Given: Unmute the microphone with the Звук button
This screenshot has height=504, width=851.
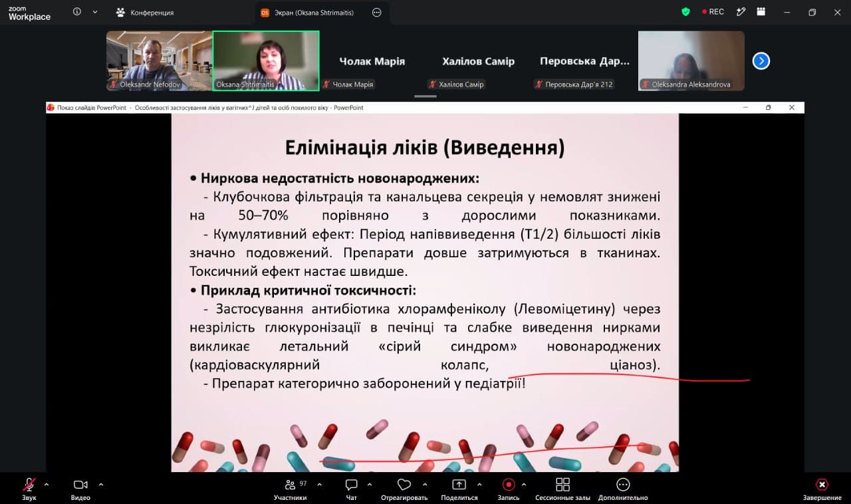Looking at the screenshot, I should (29, 488).
